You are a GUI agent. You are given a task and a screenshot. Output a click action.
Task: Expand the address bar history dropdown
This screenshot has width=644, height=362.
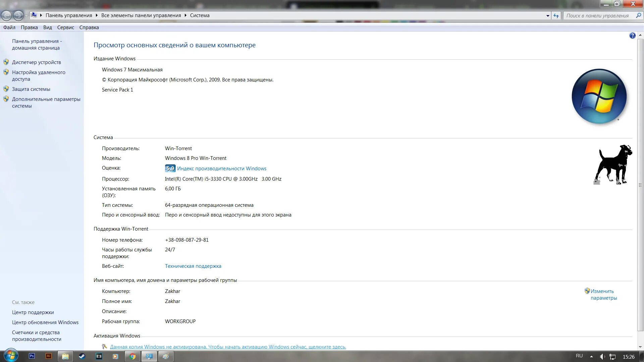548,15
